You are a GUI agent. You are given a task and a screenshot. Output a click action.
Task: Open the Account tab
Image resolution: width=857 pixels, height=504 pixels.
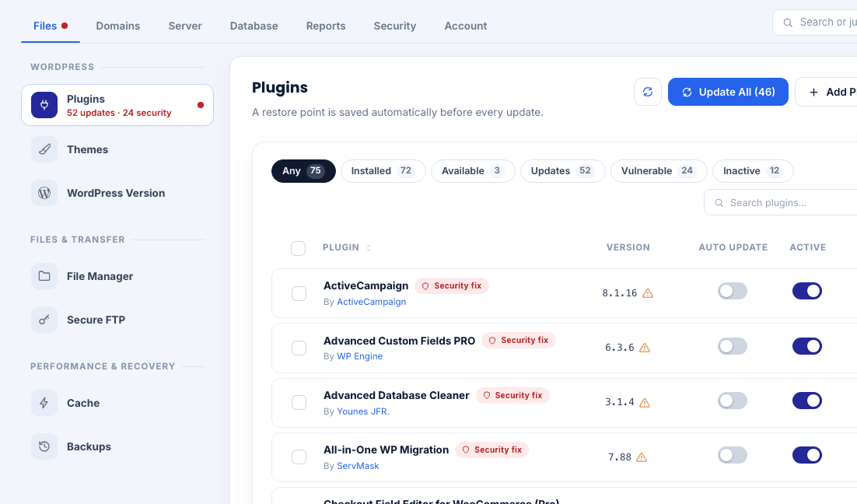[466, 26]
